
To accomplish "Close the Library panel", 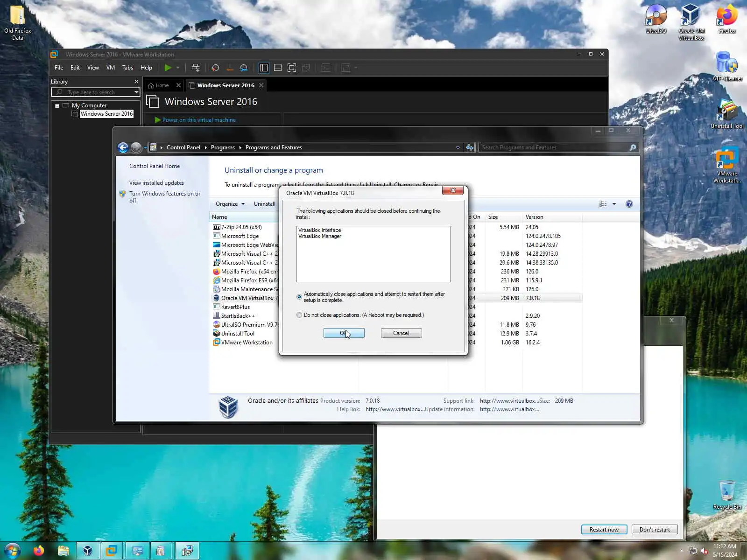I will 136,82.
